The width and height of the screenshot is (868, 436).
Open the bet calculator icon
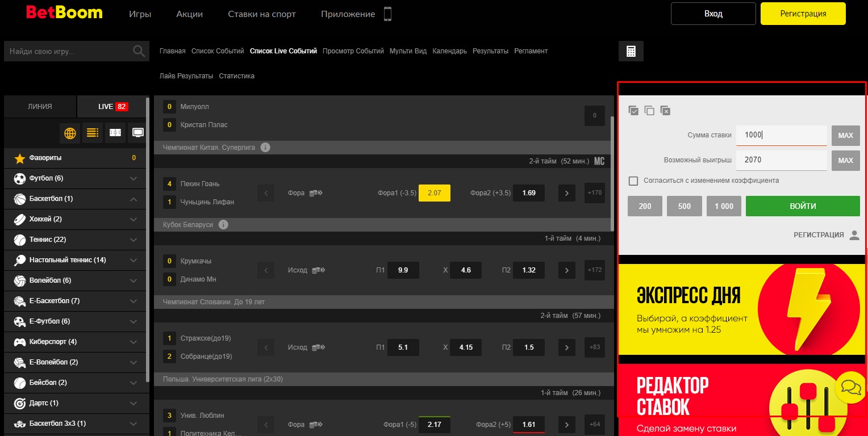tap(631, 51)
